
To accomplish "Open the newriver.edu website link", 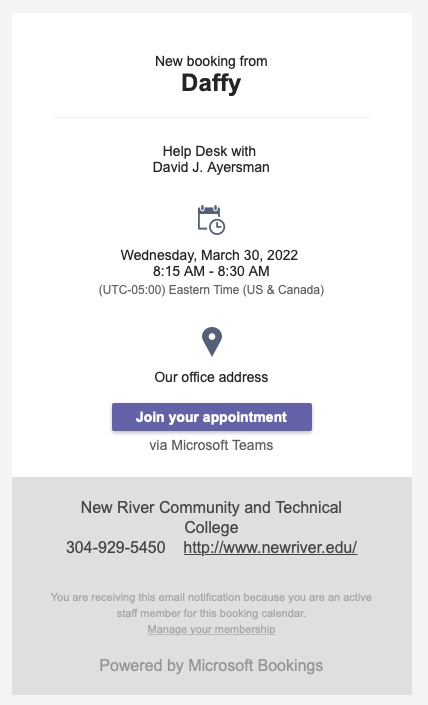I will click(x=270, y=547).
